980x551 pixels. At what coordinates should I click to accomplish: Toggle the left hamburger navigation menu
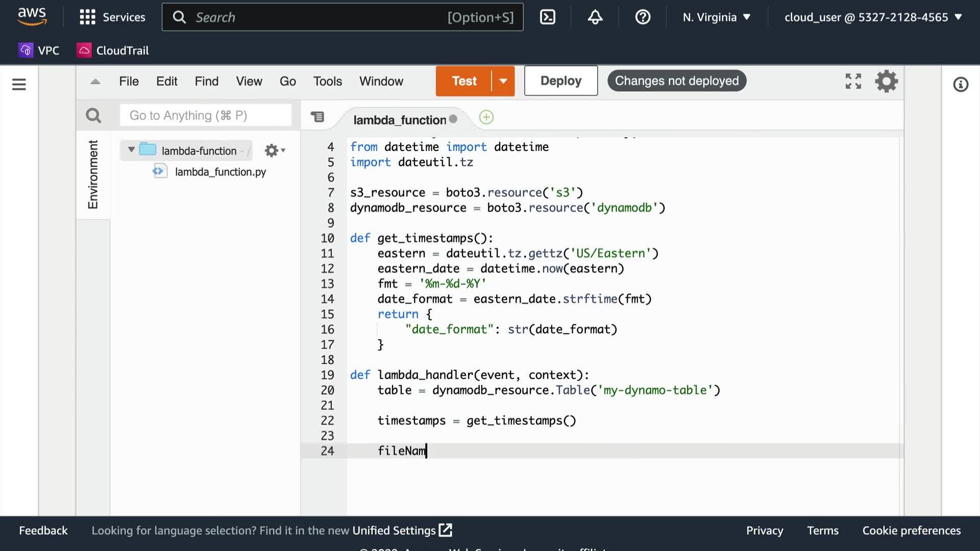tap(19, 84)
